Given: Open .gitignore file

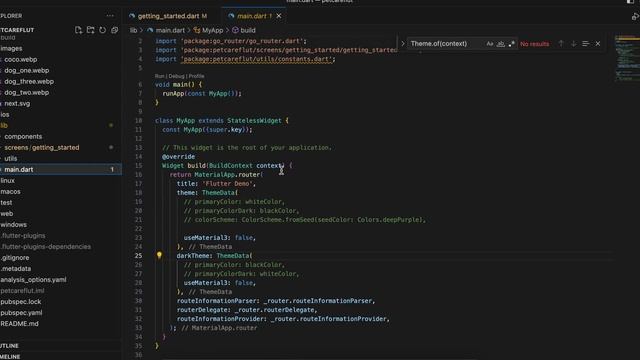Looking at the screenshot, I should click(x=15, y=258).
